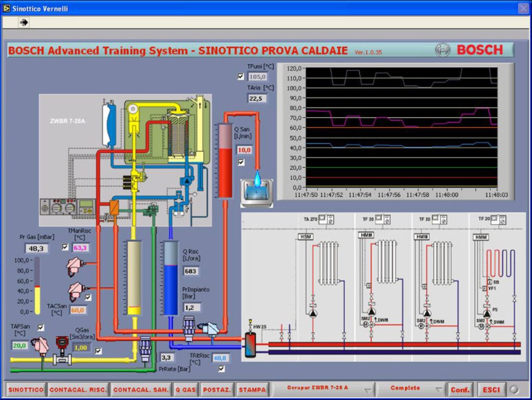Click the TManRisc value 63,3
The image size is (532, 400).
(x=80, y=248)
